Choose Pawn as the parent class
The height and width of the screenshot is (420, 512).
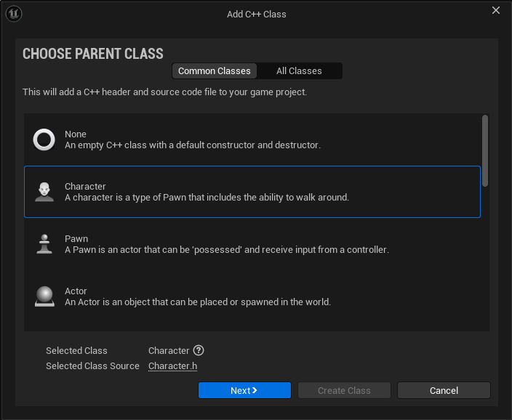255,244
